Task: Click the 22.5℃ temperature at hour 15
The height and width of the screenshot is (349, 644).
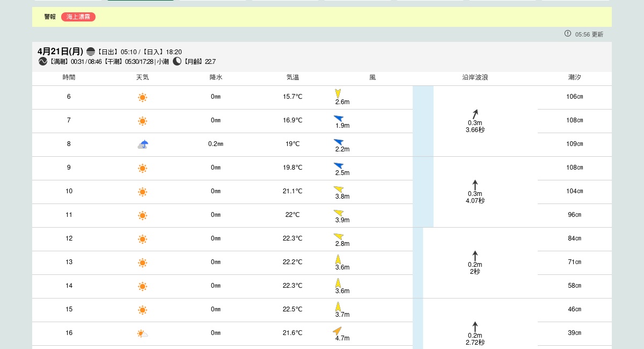Action: (292, 310)
